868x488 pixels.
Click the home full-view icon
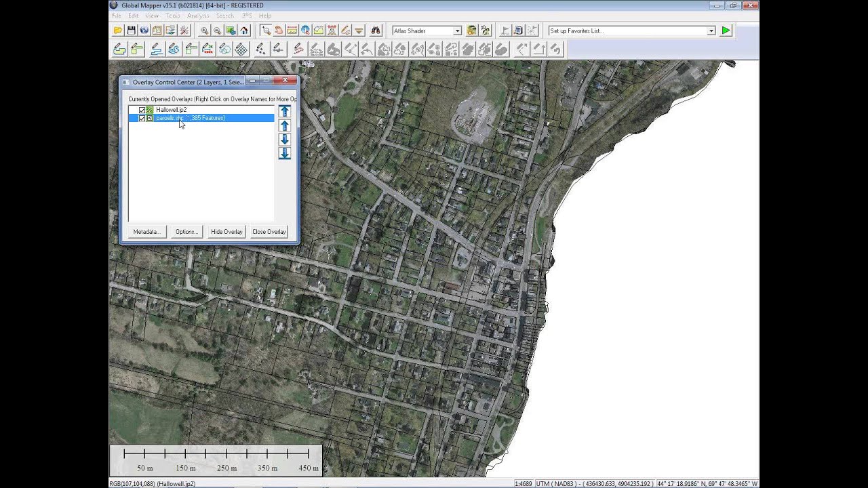click(x=244, y=30)
